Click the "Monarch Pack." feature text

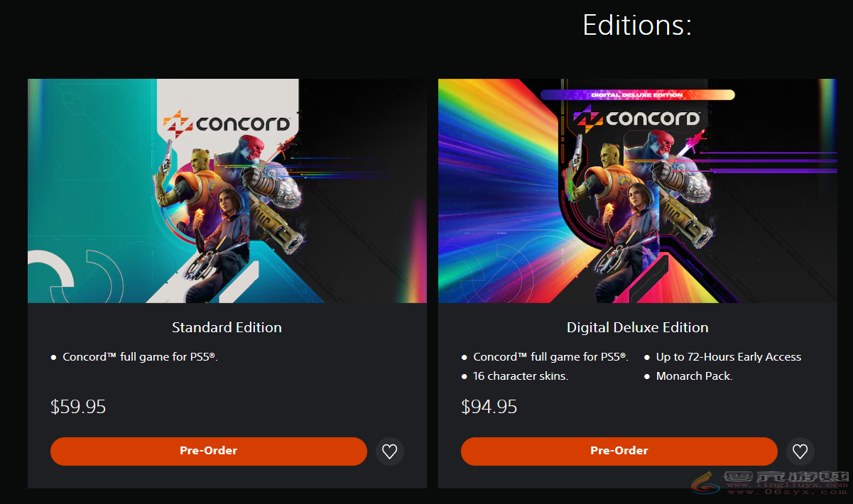coord(694,376)
